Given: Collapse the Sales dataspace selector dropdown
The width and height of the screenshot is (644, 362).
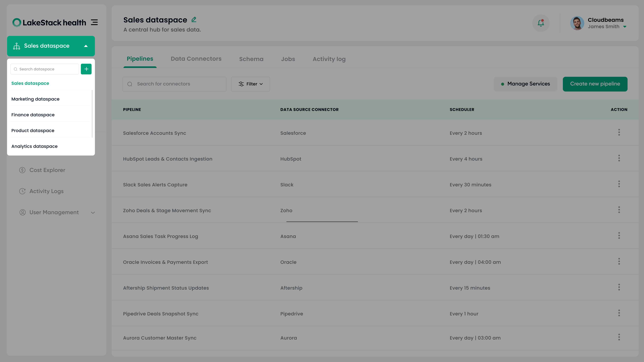Looking at the screenshot, I should click(86, 46).
